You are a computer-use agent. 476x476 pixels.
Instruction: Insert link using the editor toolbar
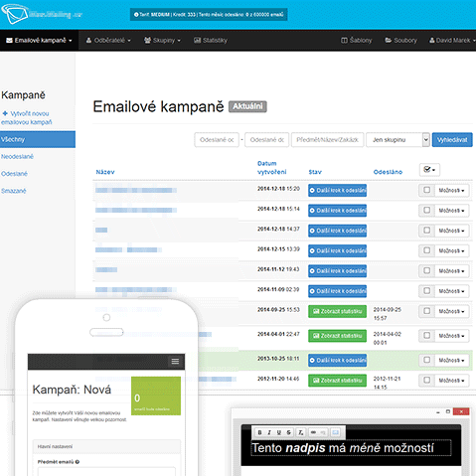tap(313, 432)
